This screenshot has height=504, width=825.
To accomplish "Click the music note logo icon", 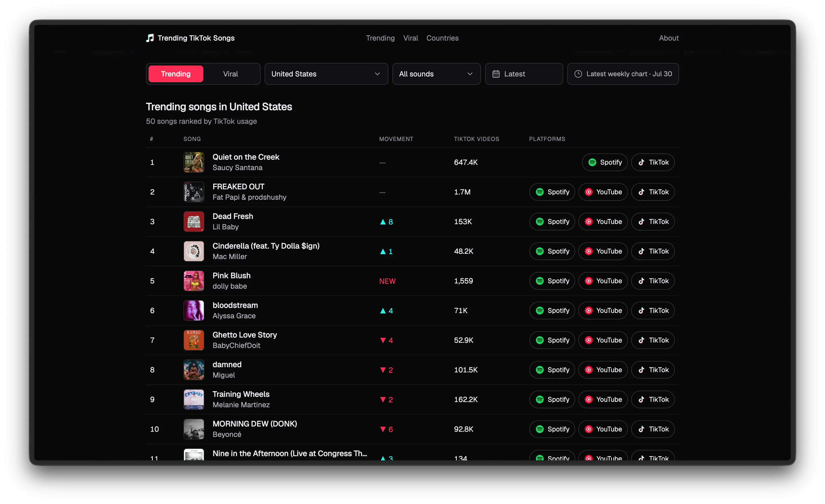I will pos(150,38).
